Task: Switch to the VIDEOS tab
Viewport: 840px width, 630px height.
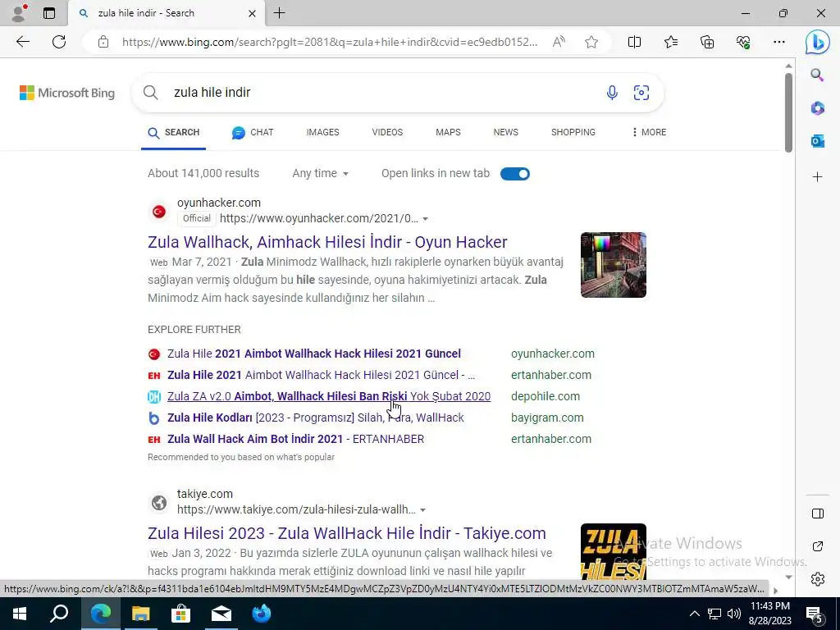Action: [387, 132]
